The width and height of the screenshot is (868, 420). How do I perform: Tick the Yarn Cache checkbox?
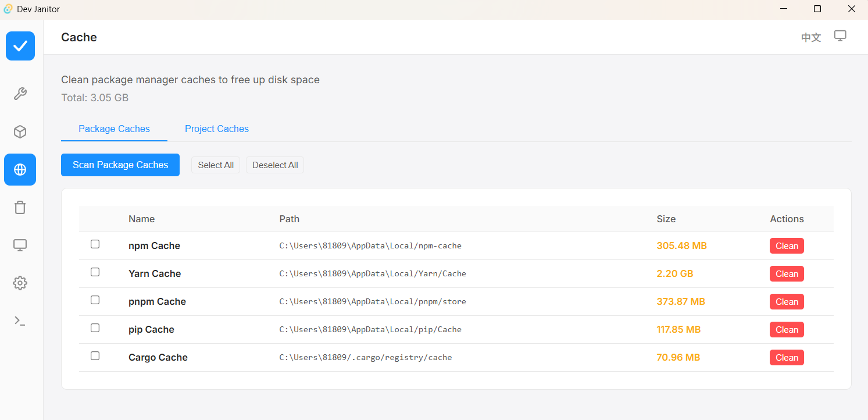tap(95, 272)
